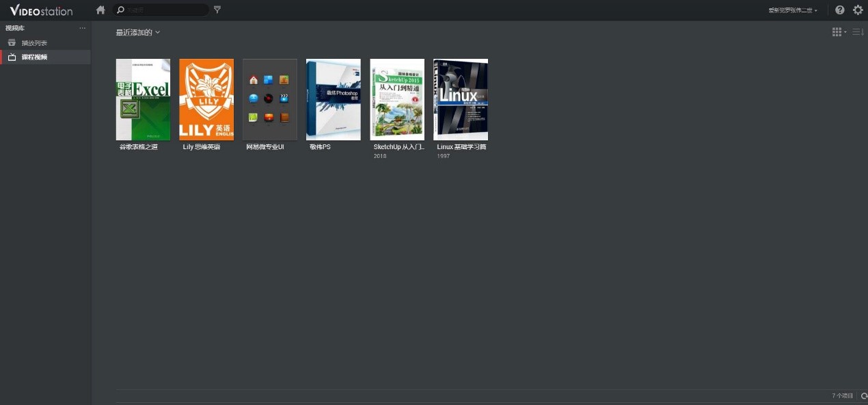The width and height of the screenshot is (868, 405).
Task: Open the 网易微专业UI icon-grid thumbnail
Action: point(270,99)
